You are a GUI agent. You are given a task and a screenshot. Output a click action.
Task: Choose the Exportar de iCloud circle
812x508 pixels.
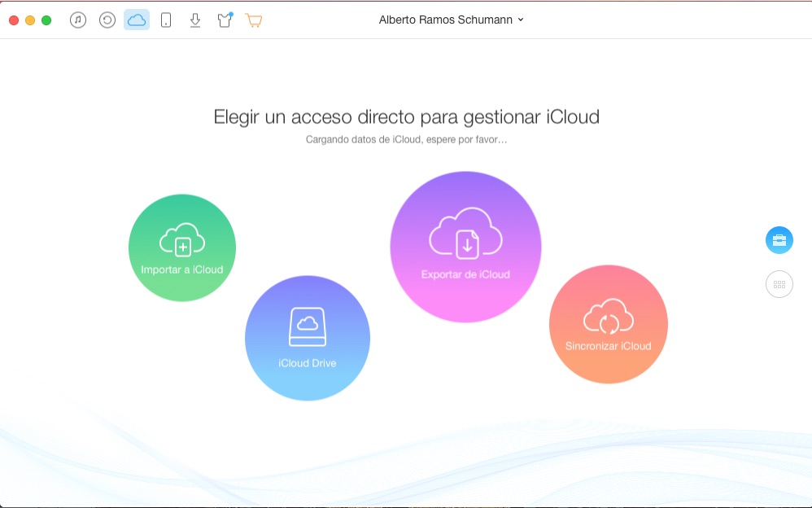(465, 247)
